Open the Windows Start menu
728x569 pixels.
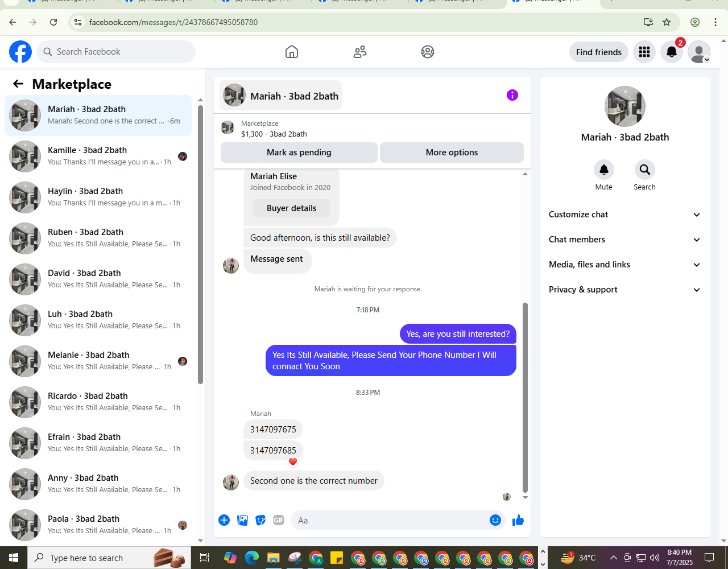point(14,558)
